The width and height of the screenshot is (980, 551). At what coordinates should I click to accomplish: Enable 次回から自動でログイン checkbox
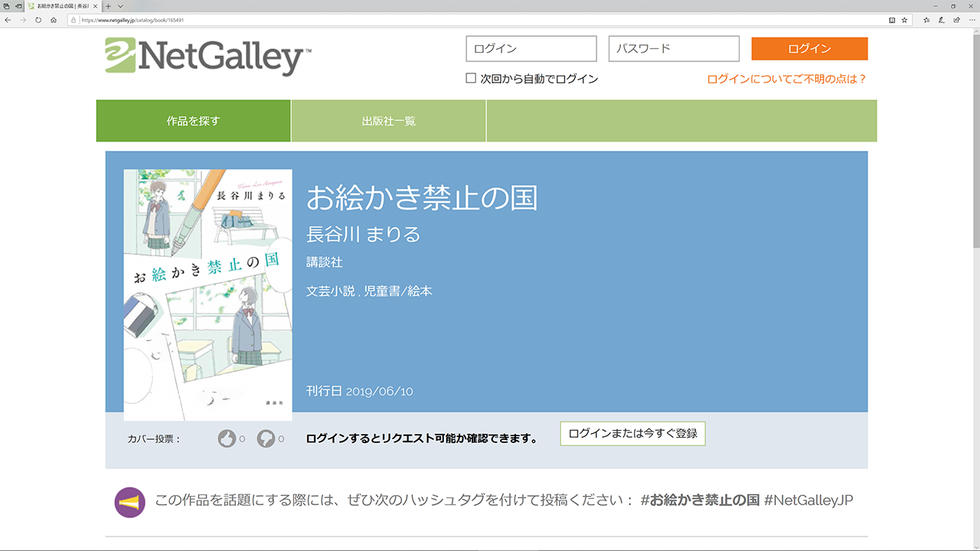tap(471, 78)
